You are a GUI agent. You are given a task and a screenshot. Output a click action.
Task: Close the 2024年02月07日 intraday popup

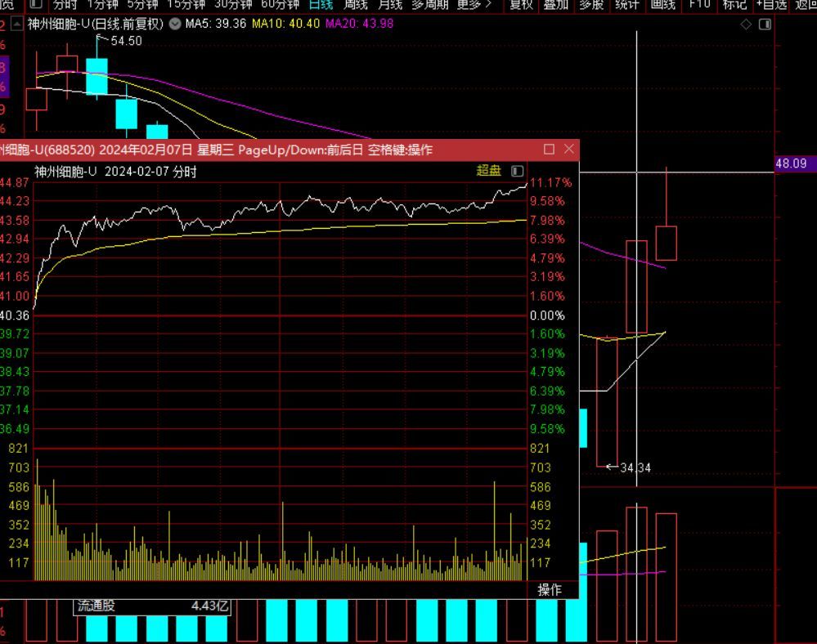coord(568,150)
